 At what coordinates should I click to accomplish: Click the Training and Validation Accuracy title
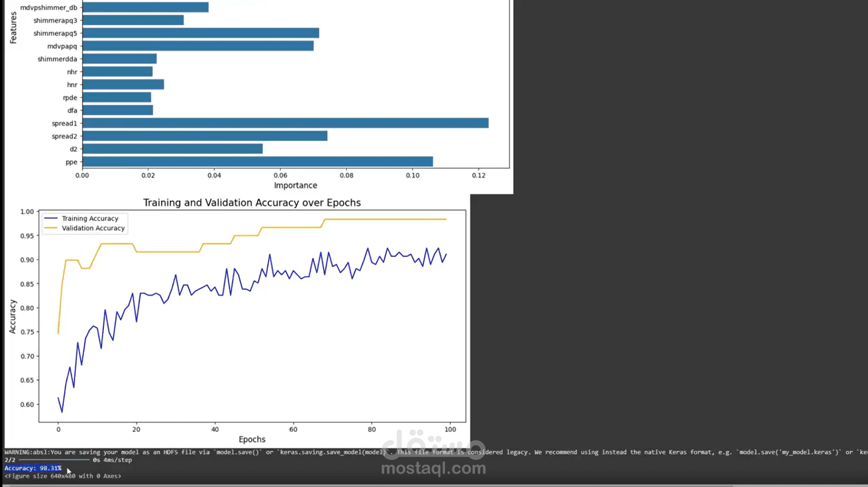[x=252, y=202]
